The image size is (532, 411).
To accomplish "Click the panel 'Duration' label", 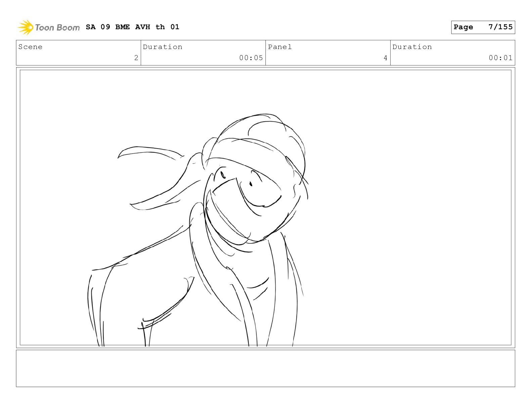I will click(412, 47).
